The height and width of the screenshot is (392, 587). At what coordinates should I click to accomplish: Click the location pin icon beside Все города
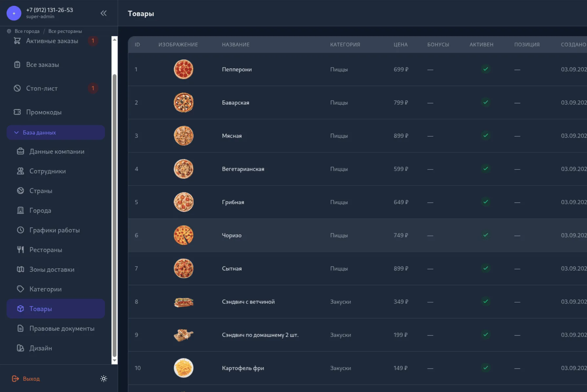coord(9,31)
